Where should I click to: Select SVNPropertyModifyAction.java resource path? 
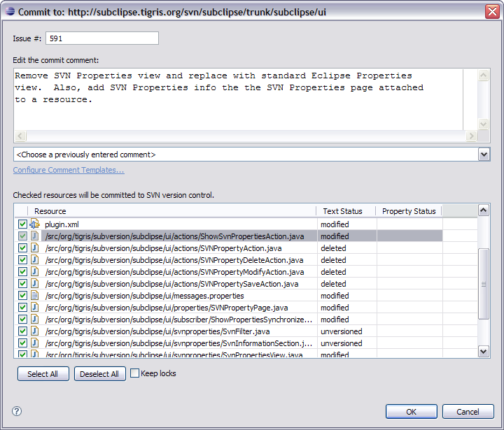pyautogui.click(x=174, y=272)
